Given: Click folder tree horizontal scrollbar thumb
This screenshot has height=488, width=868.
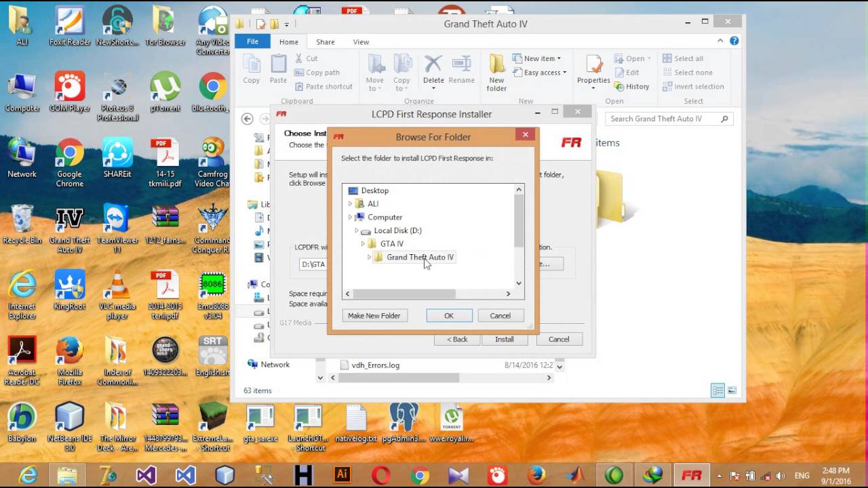Looking at the screenshot, I should [404, 293].
